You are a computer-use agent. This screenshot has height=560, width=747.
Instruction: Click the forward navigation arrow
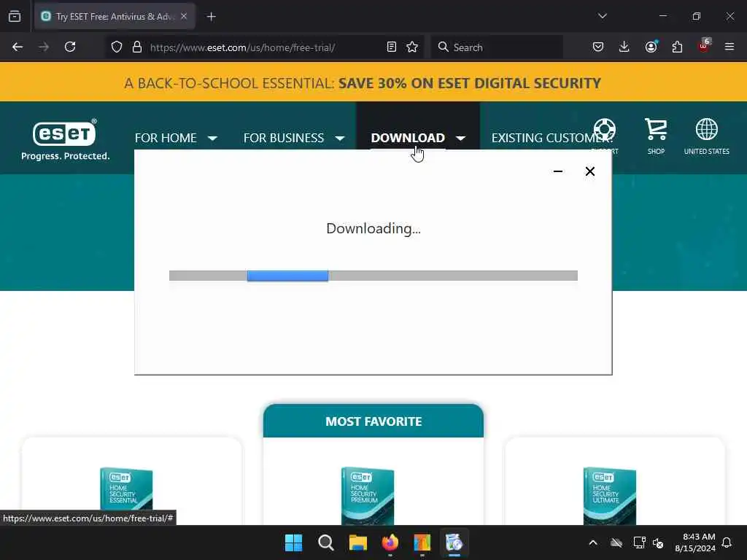point(43,47)
